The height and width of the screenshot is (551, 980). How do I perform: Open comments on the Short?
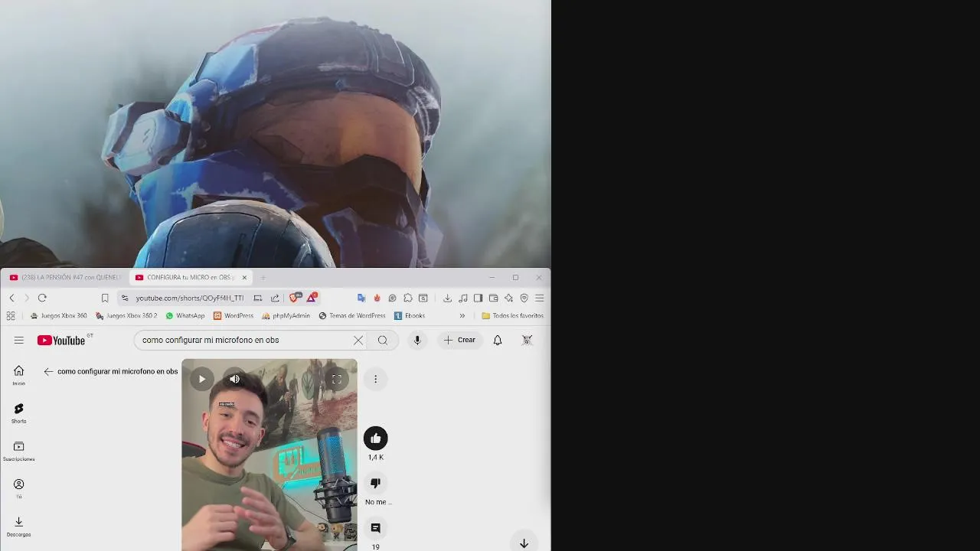[x=375, y=528]
